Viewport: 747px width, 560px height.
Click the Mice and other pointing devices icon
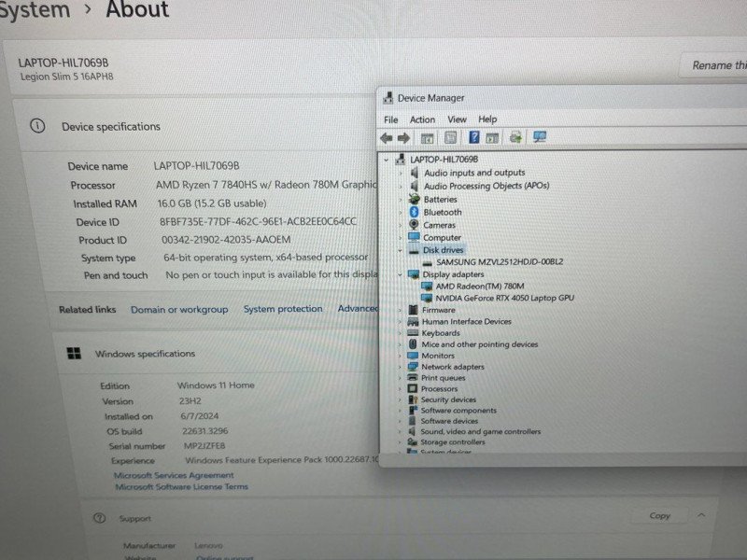pyautogui.click(x=413, y=343)
